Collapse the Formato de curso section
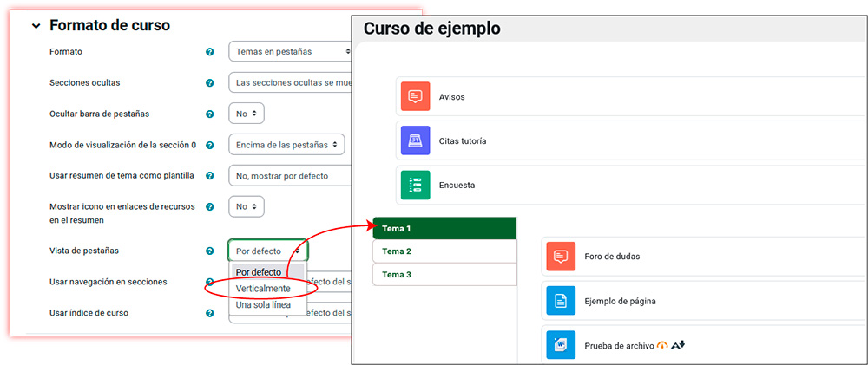The height and width of the screenshot is (365, 868). 36,26
